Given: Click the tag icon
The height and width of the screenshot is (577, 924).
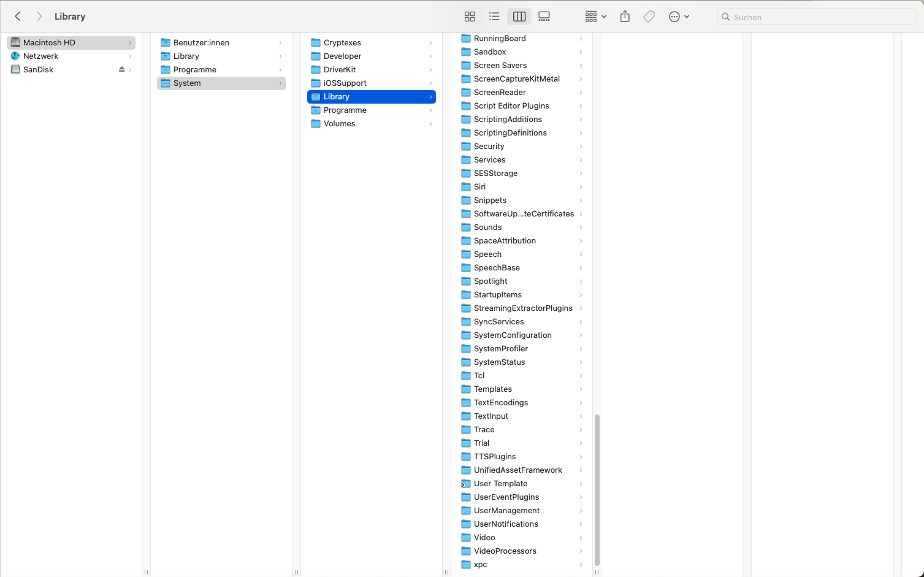Looking at the screenshot, I should click(x=649, y=17).
